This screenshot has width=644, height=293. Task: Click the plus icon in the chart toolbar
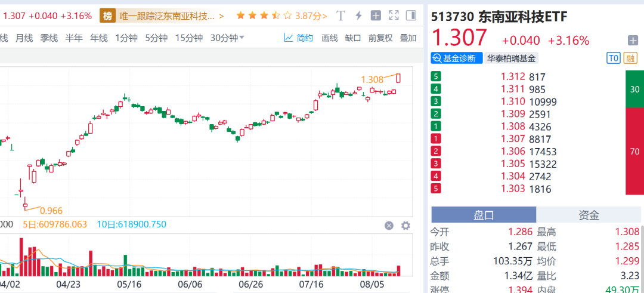coord(376,16)
